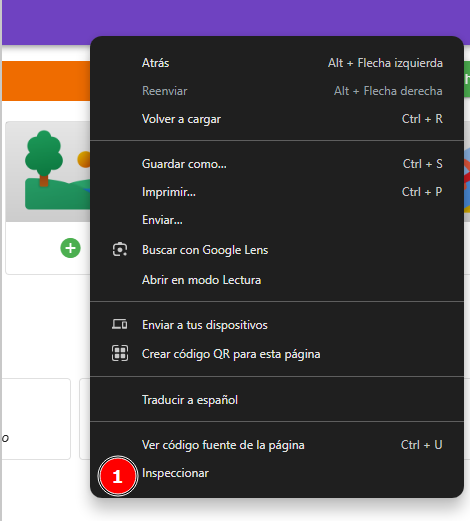Choose Traducir a español

277,400
